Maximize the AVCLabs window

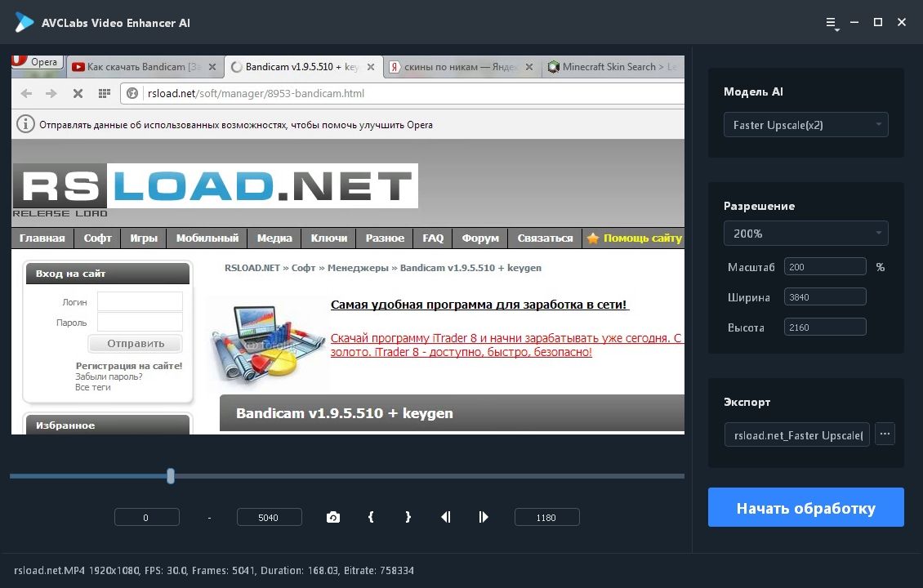[x=878, y=22]
